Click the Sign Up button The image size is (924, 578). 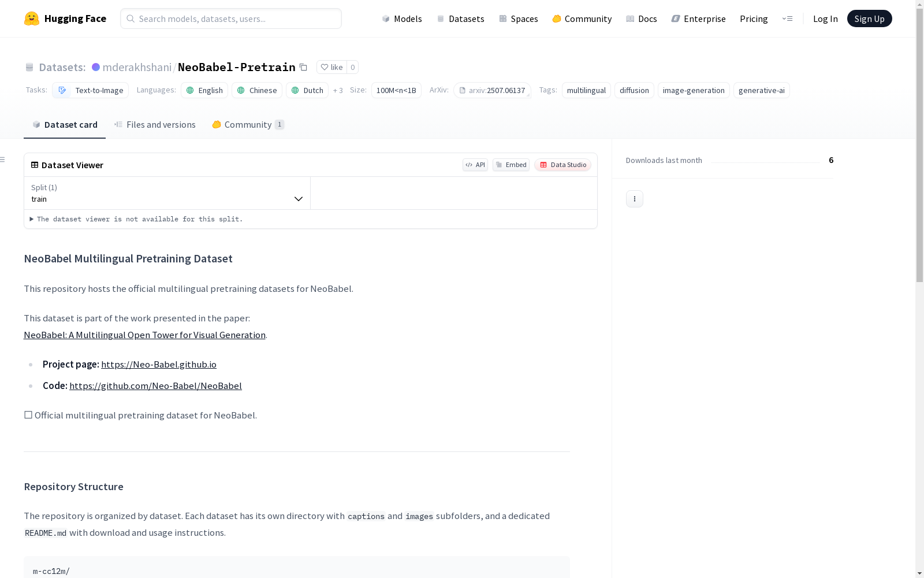tap(869, 18)
